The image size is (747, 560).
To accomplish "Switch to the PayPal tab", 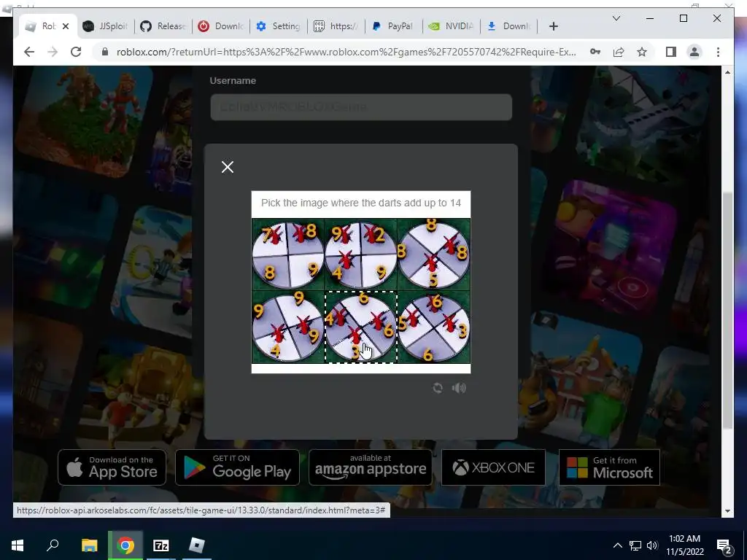I will point(393,26).
